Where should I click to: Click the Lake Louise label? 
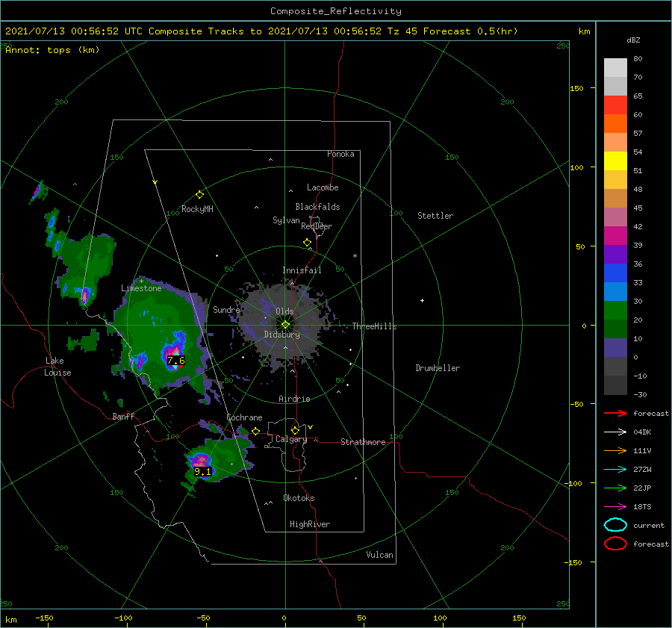[x=57, y=367]
